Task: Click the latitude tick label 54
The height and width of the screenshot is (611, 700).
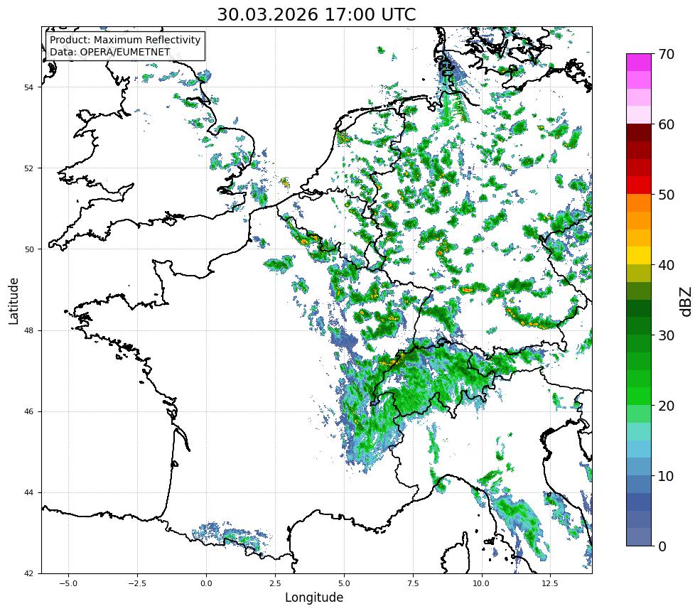Action: [28, 87]
